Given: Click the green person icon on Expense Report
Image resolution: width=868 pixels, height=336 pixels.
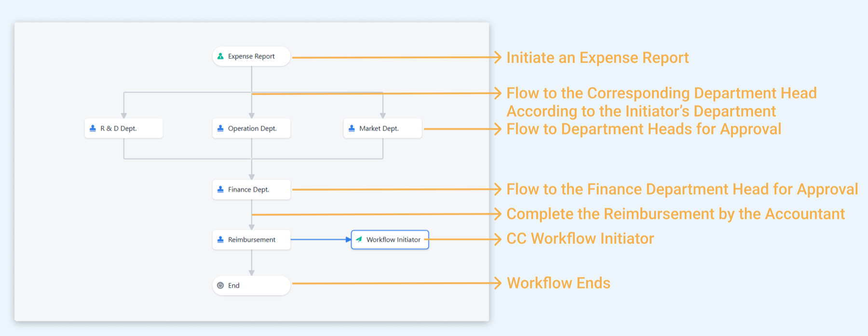Looking at the screenshot, I should (x=220, y=56).
